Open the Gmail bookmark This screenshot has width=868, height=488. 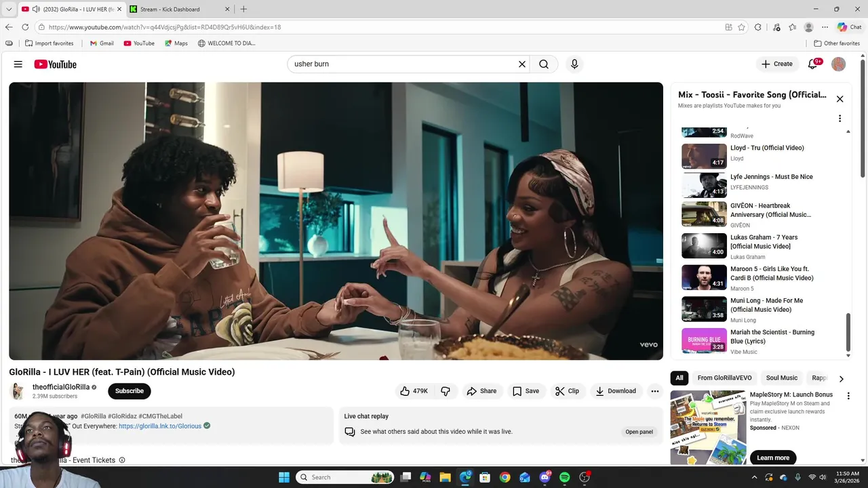[102, 43]
